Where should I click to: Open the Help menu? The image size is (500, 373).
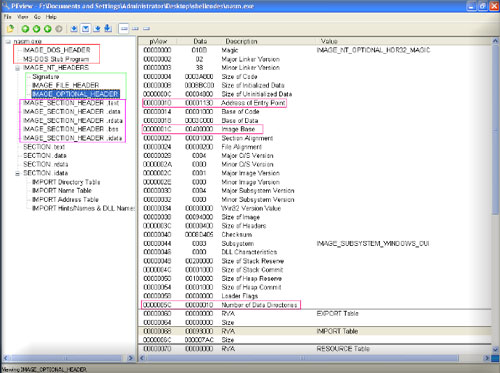tap(51, 17)
